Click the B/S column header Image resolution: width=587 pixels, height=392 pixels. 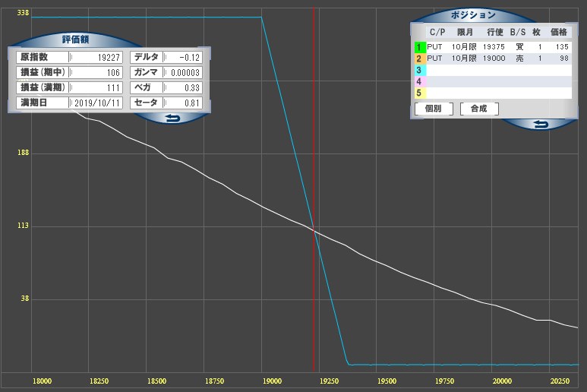click(518, 32)
